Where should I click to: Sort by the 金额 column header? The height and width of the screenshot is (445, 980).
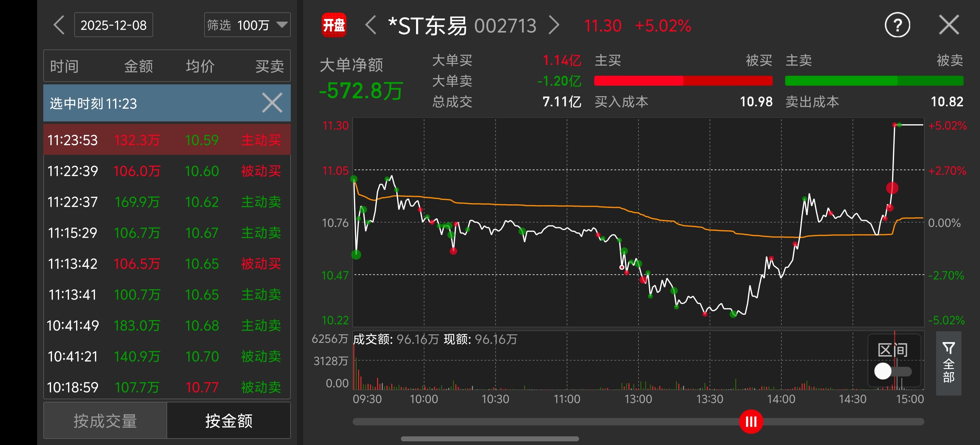[x=139, y=66]
